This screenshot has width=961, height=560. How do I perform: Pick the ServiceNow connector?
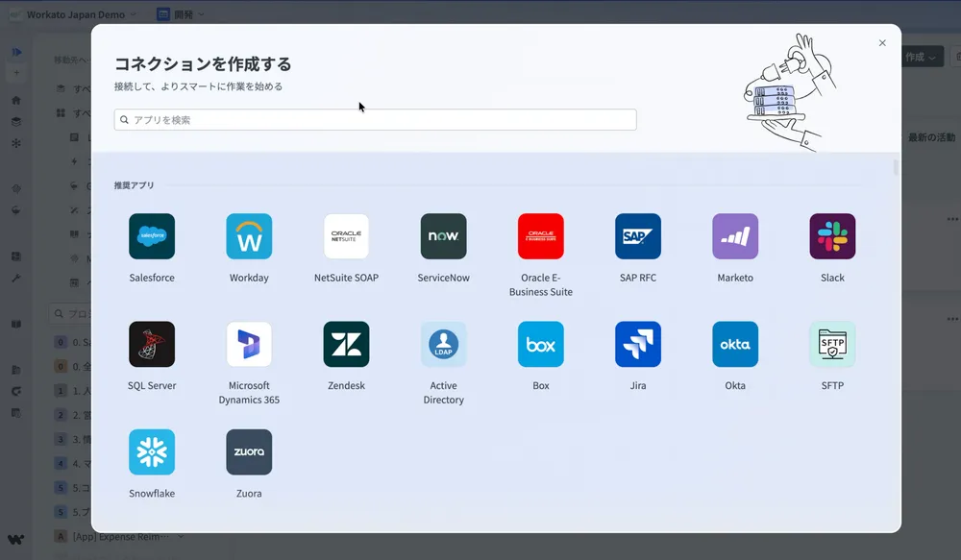[443, 236]
